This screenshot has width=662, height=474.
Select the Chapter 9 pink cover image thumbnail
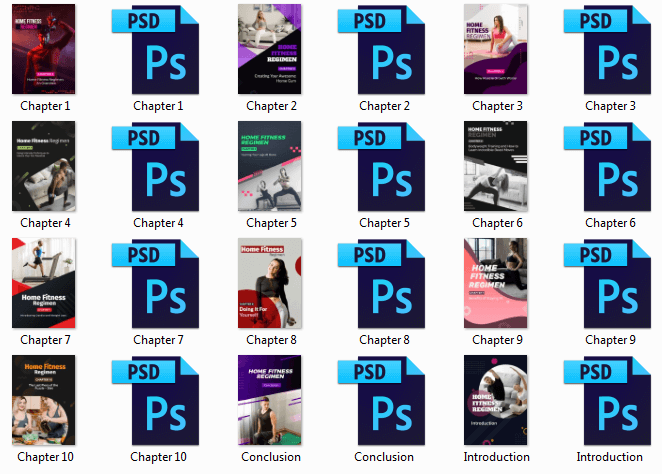coord(496,283)
